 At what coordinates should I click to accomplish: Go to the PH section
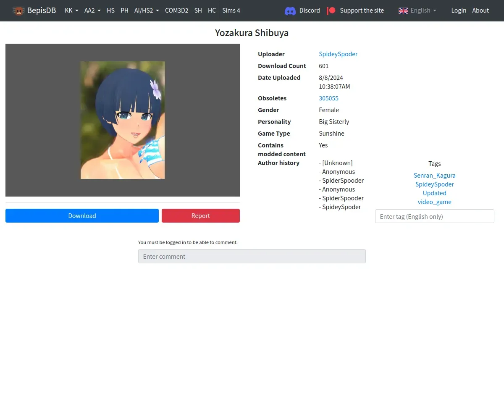124,10
